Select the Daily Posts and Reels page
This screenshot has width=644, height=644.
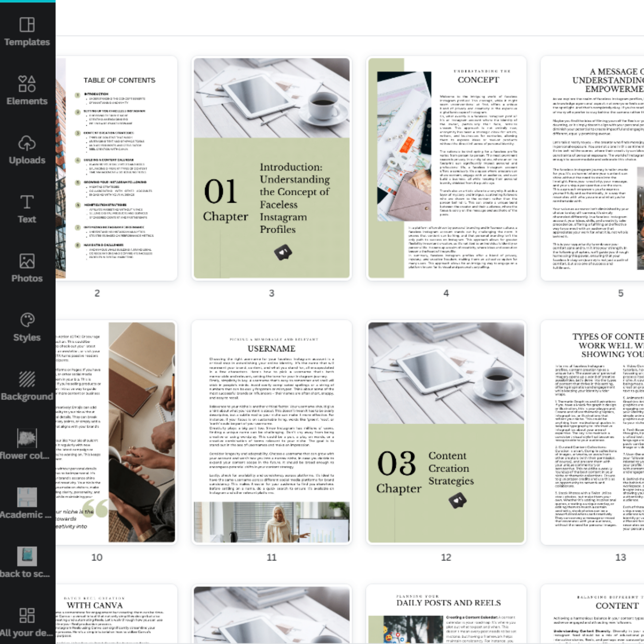click(x=446, y=614)
